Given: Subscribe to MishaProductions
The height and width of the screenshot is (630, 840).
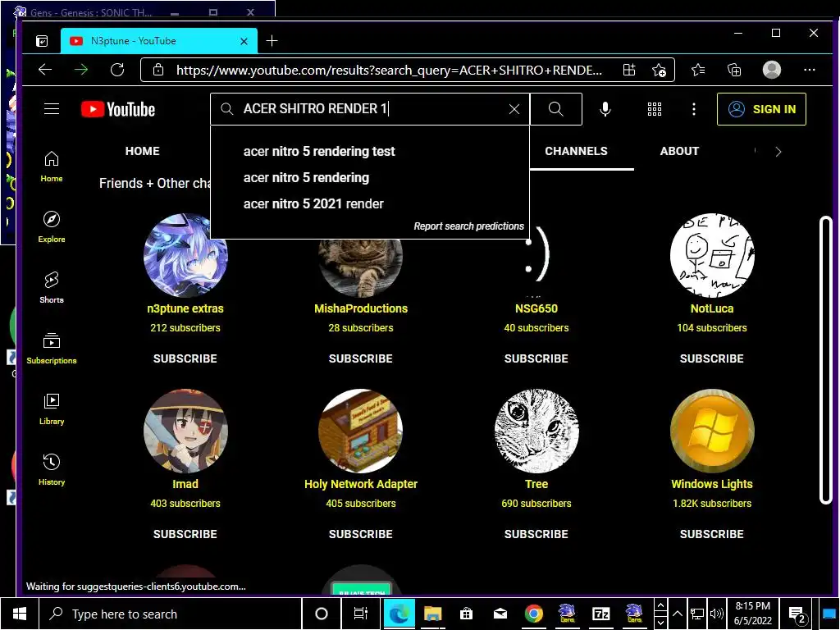Looking at the screenshot, I should pyautogui.click(x=361, y=358).
